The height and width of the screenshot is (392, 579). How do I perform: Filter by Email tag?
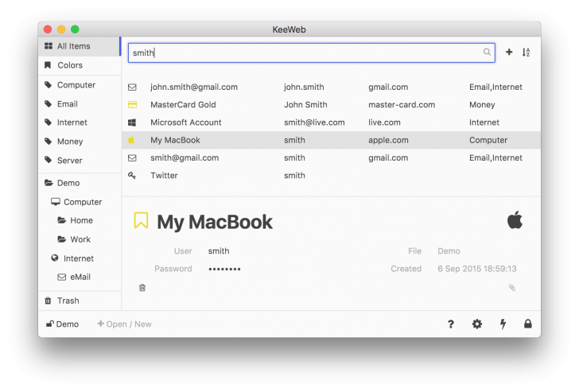[x=79, y=103]
